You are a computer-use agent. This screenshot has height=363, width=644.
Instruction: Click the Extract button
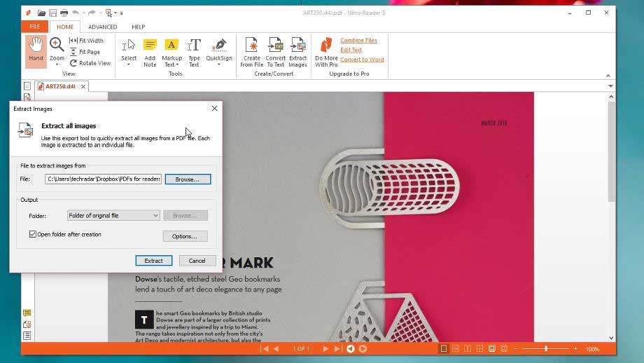153,261
